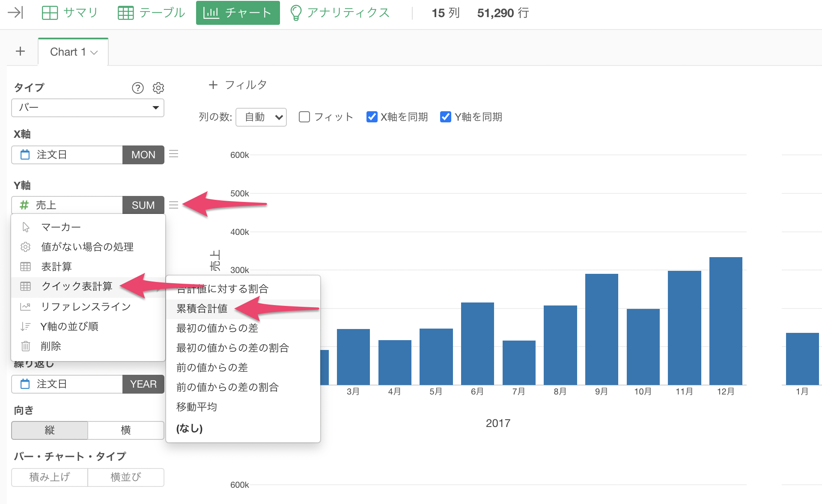Expand the バー chart type dropdown
Viewport: 822px width, 504px height.
coord(88,107)
